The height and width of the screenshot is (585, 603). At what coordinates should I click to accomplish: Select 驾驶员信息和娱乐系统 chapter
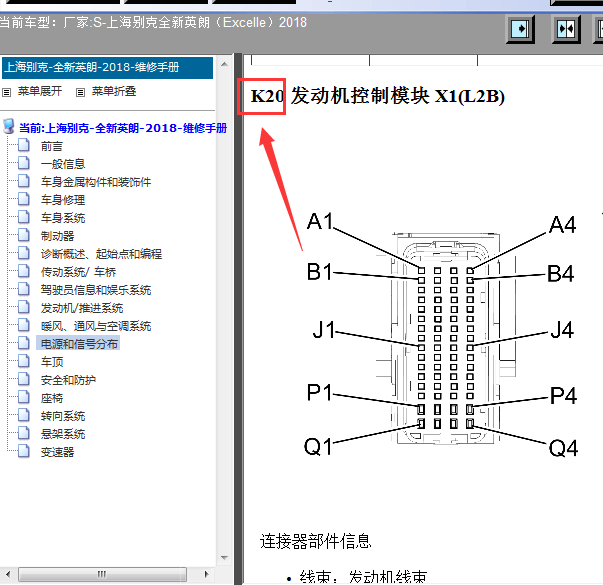pos(96,290)
